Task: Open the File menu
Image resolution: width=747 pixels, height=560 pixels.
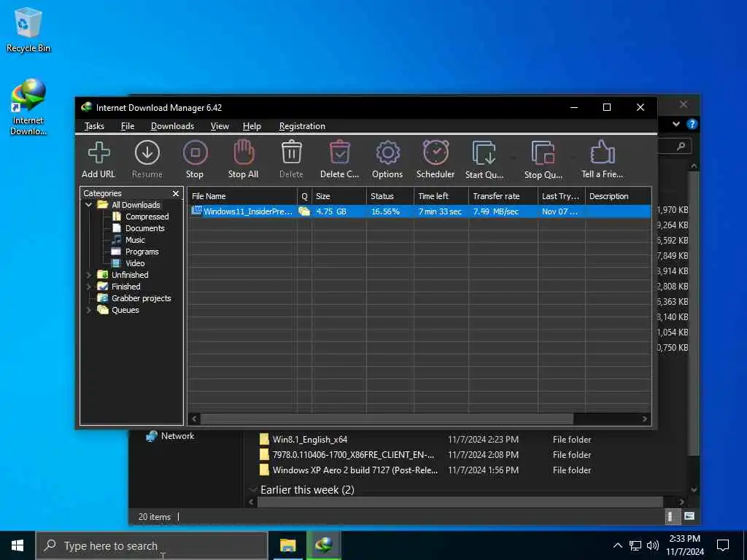Action: (x=128, y=126)
